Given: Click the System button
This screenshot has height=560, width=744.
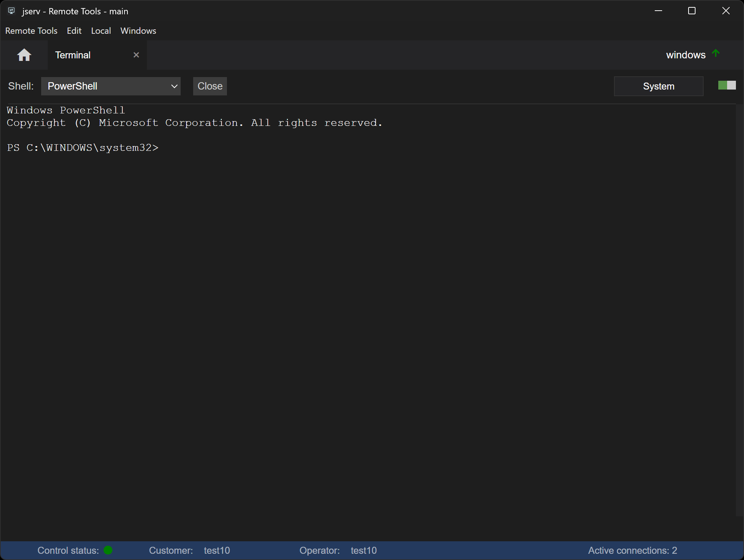Looking at the screenshot, I should point(659,86).
